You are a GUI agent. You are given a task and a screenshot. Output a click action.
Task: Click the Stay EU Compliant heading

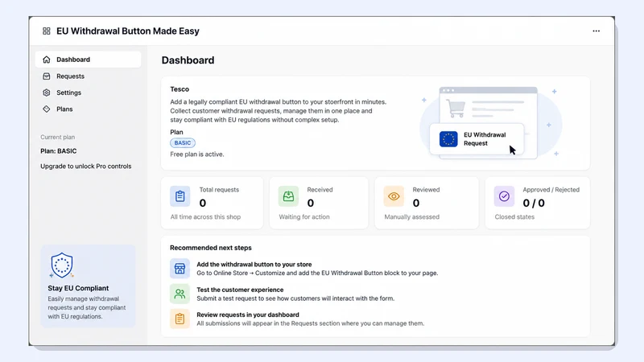(x=78, y=288)
